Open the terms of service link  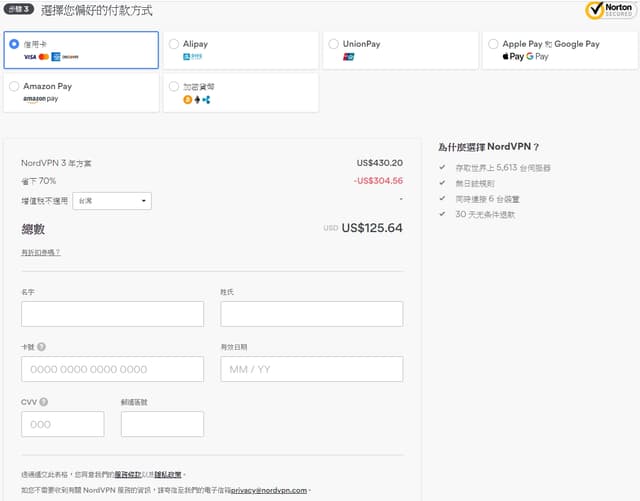click(128, 474)
